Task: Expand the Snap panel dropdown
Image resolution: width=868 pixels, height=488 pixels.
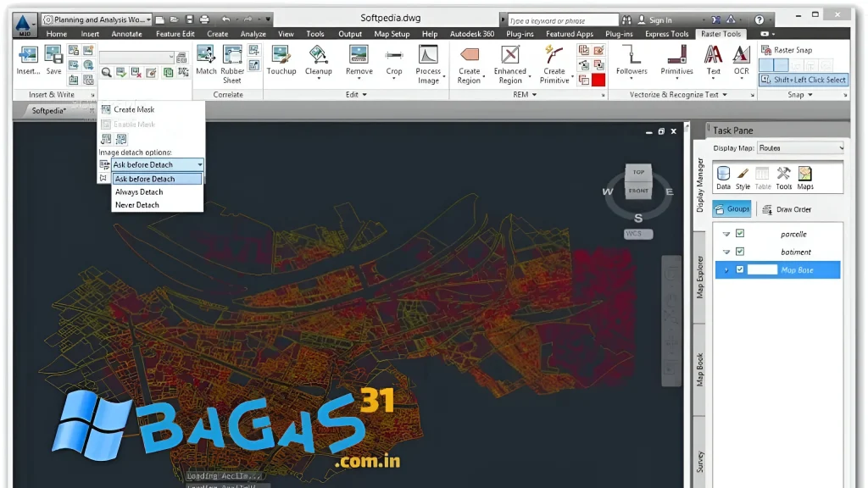Action: click(x=800, y=95)
